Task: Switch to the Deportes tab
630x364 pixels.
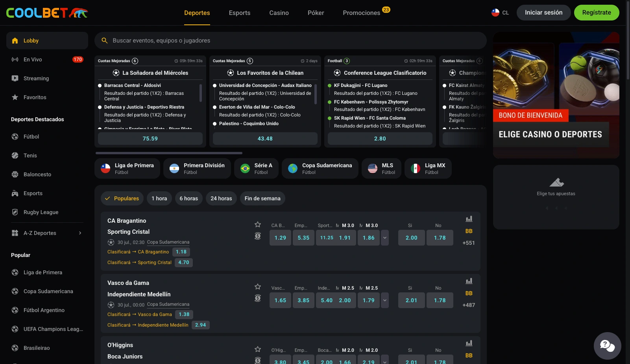Action: point(197,13)
